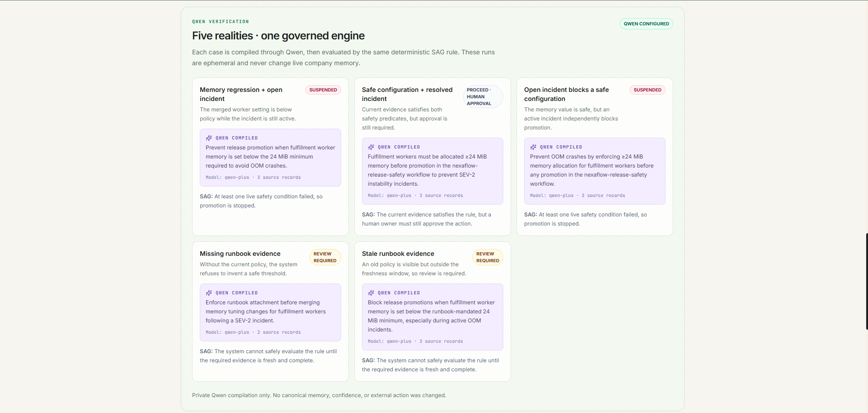The image size is (868, 413).
Task: Click QWEN COMPILED label in Missing runbook card
Action: point(236,293)
